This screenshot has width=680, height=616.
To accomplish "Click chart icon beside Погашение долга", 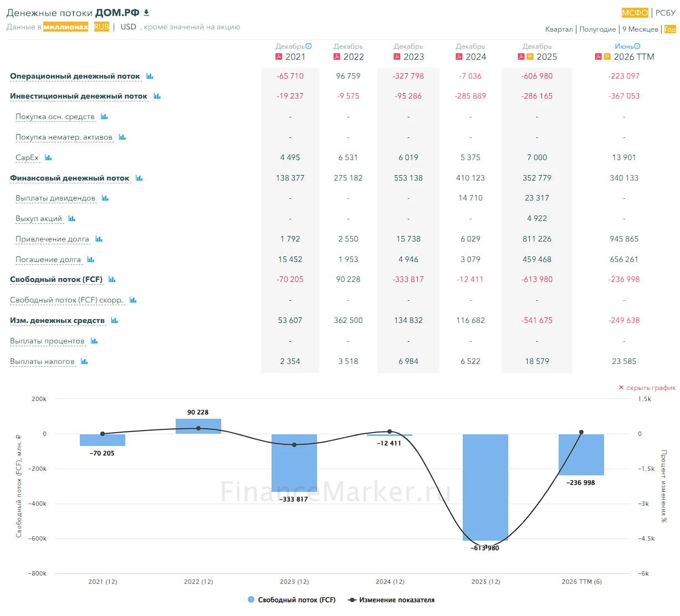I will [90, 259].
